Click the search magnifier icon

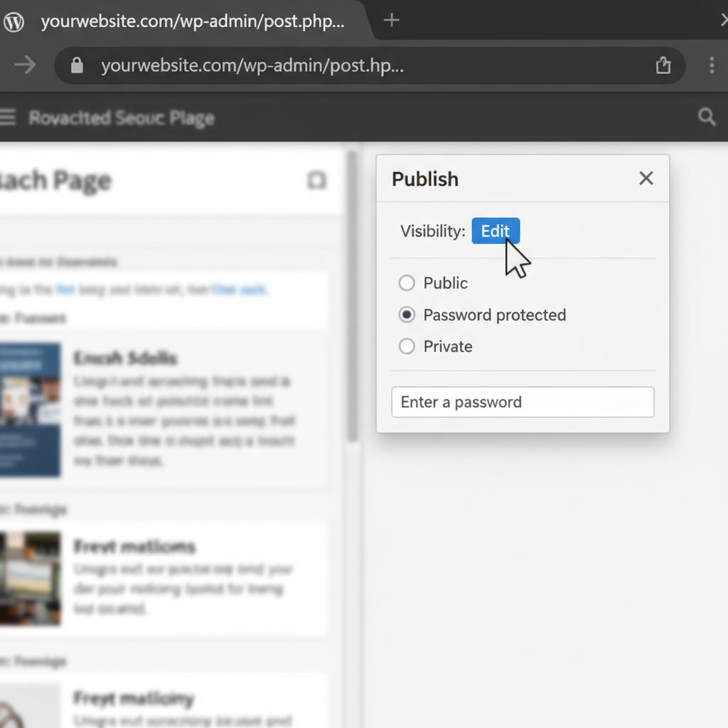pyautogui.click(x=707, y=117)
